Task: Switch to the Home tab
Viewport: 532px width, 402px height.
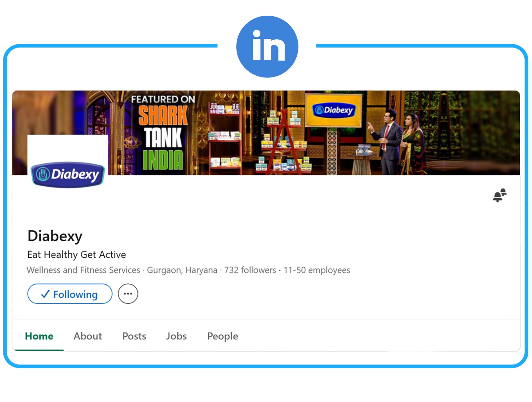Action: tap(39, 336)
